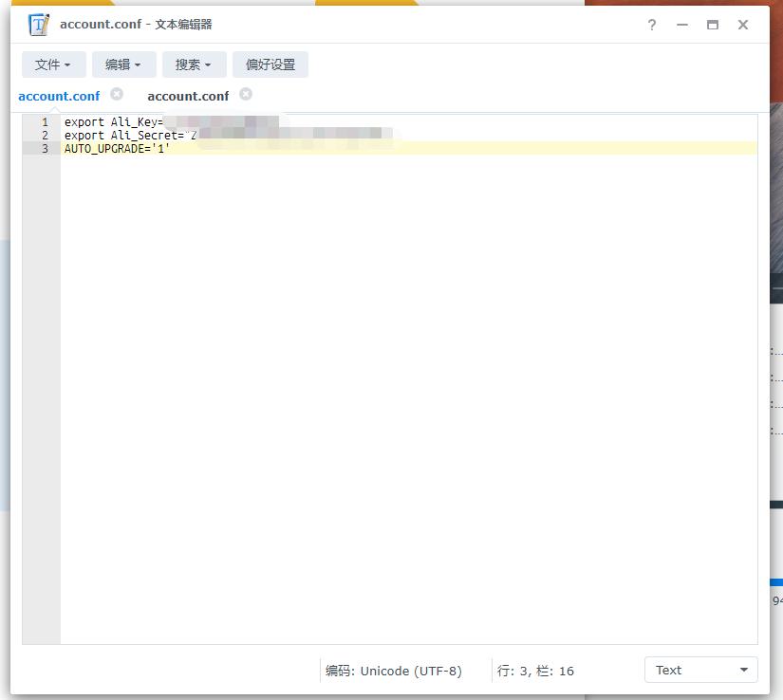
Task: Expand the 文件 dropdown arrow
Action: pos(69,64)
